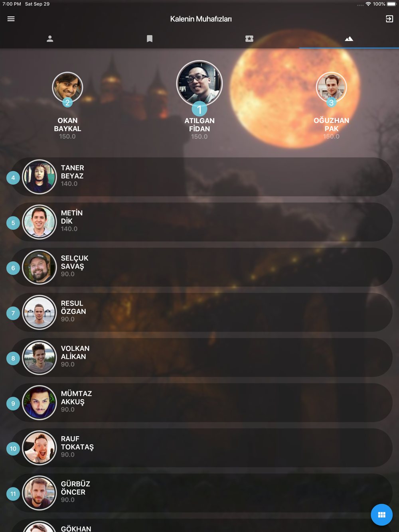The width and height of the screenshot is (399, 532).
Task: Open Oğuzhan Pak's third place avatar
Action: coord(332,87)
